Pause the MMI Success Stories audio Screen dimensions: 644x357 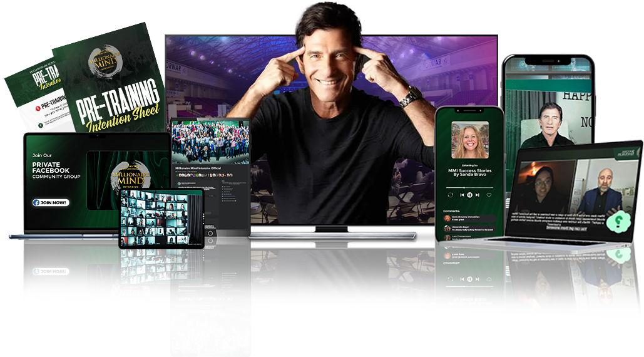pos(469,195)
